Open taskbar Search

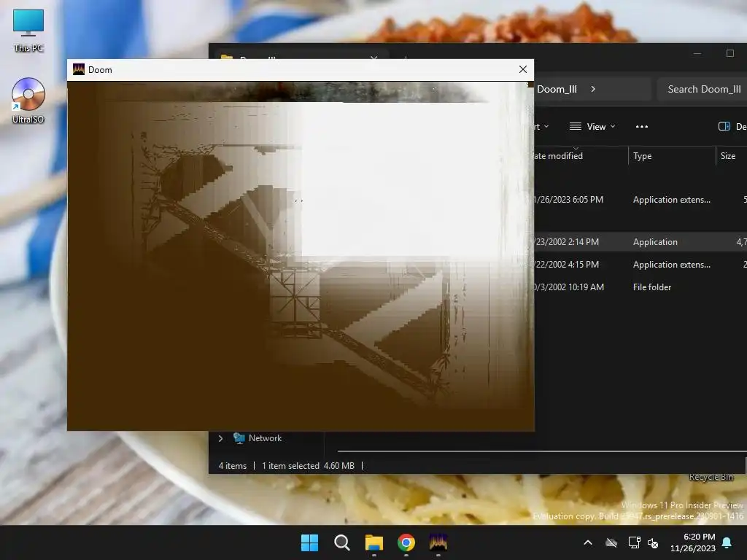[x=341, y=542]
